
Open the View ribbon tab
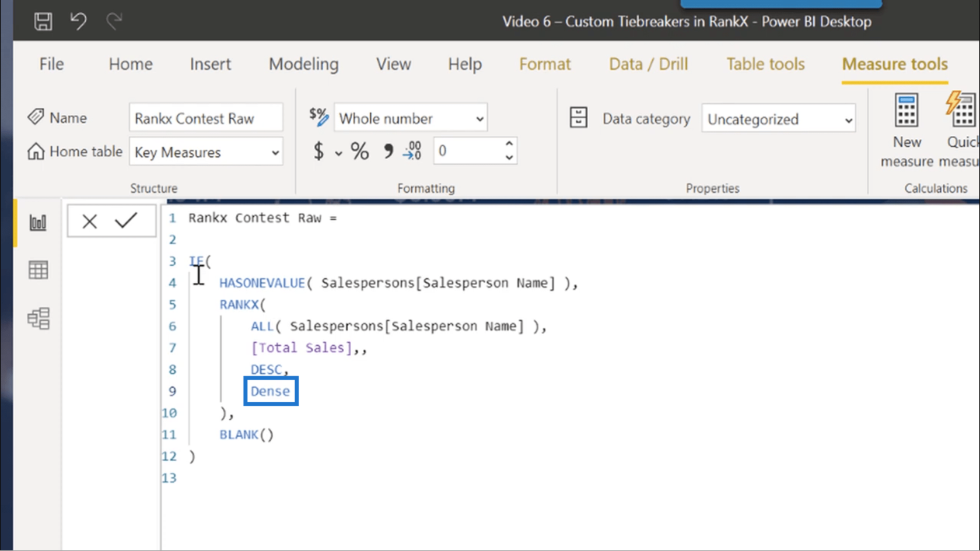tap(393, 64)
